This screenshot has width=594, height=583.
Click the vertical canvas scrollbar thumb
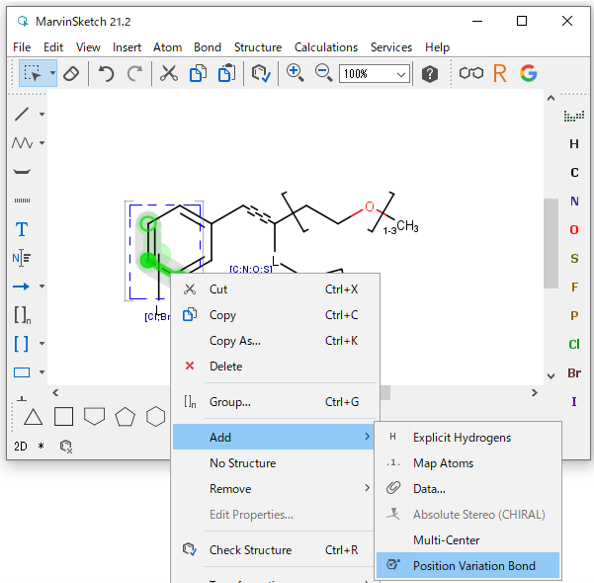pyautogui.click(x=551, y=243)
